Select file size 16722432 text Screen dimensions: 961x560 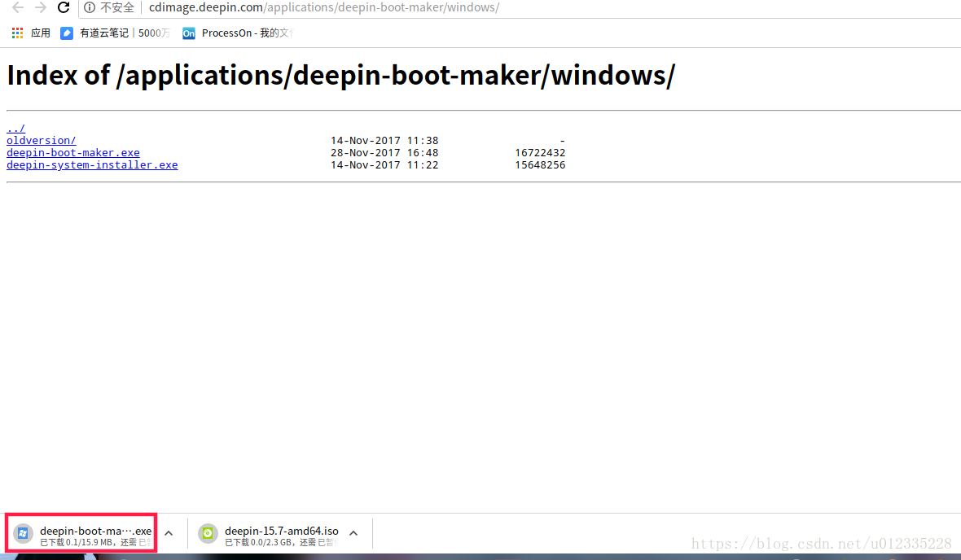tap(540, 152)
